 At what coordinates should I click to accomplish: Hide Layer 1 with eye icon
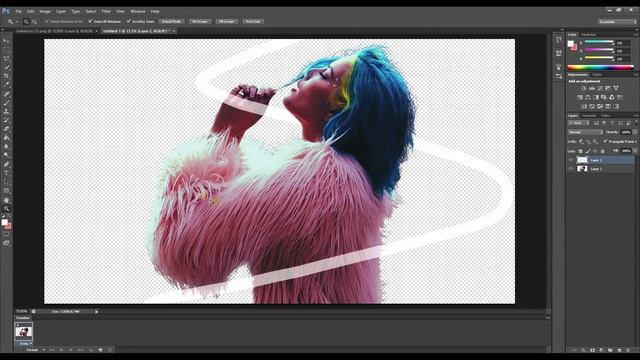click(571, 169)
